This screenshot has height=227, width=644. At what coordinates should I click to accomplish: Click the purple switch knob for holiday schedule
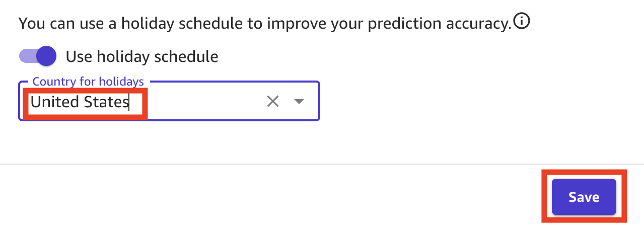(x=46, y=56)
